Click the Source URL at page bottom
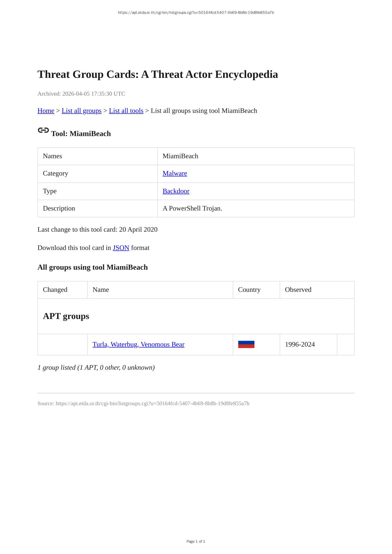The width and height of the screenshot is (392, 554). pyautogui.click(x=152, y=404)
